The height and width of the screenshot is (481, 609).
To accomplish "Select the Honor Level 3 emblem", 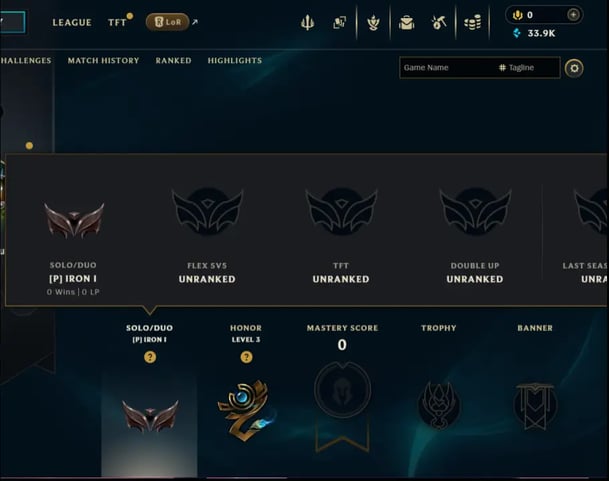I will pyautogui.click(x=246, y=410).
